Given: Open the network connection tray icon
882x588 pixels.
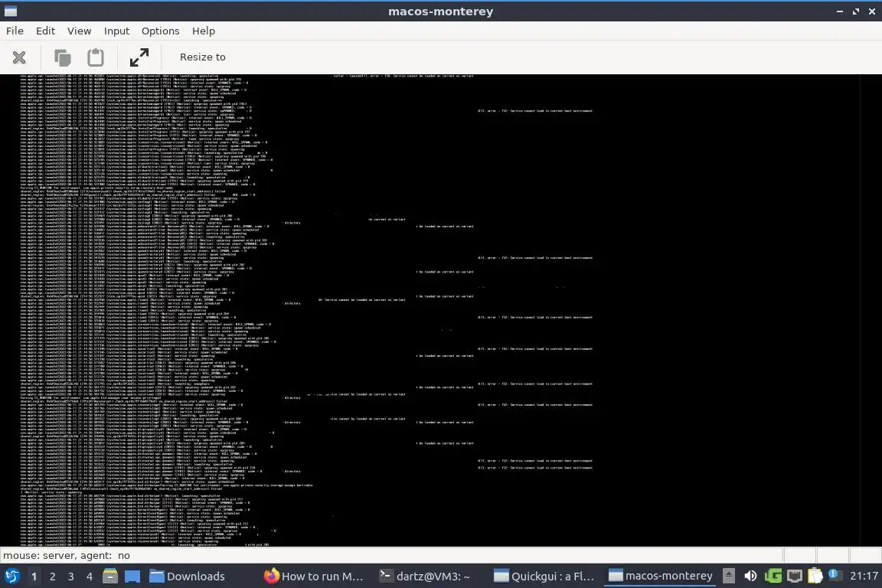Looking at the screenshot, I should (794, 577).
